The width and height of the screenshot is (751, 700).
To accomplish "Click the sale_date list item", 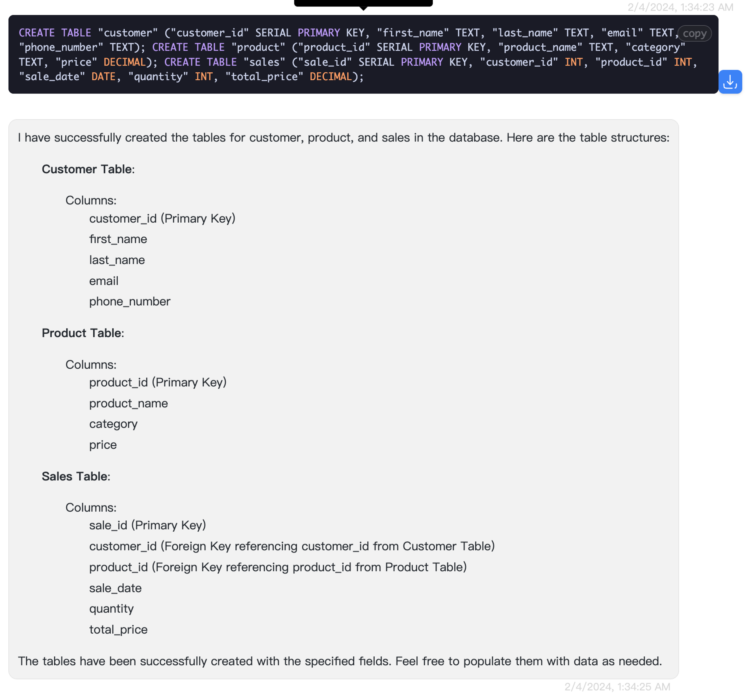I will 115,588.
